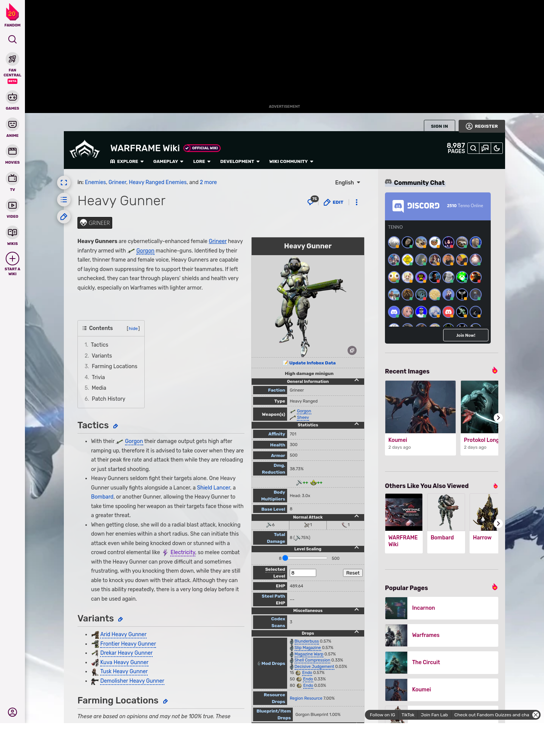Open the Explore dropdown menu
Screen dimensions: 544x756
(x=127, y=161)
